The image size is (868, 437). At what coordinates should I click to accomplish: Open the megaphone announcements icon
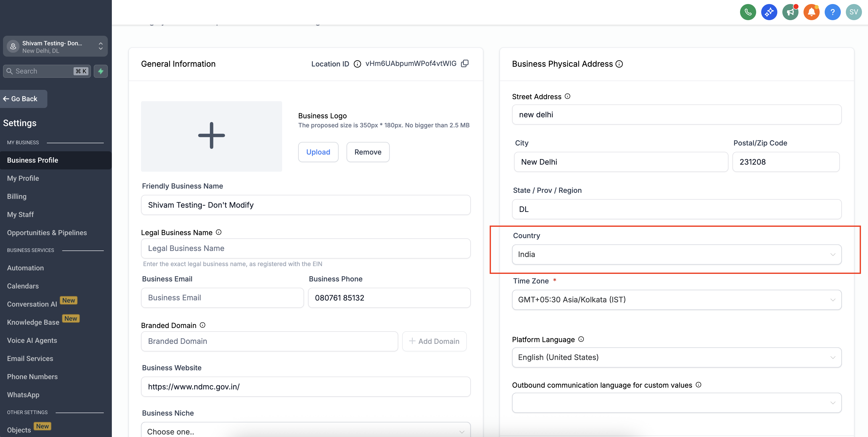(x=790, y=12)
